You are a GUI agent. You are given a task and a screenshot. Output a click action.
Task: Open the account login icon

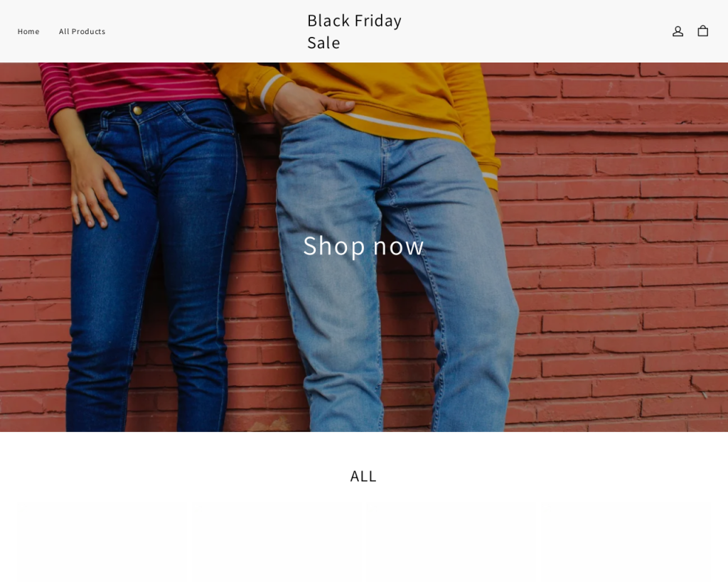pos(678,31)
